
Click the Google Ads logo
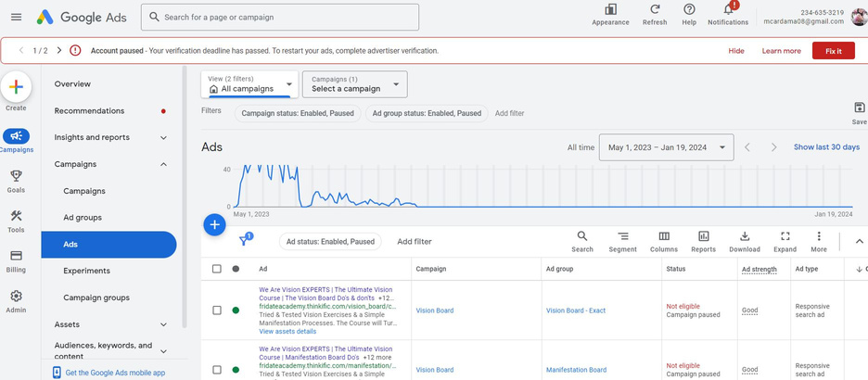click(x=82, y=18)
